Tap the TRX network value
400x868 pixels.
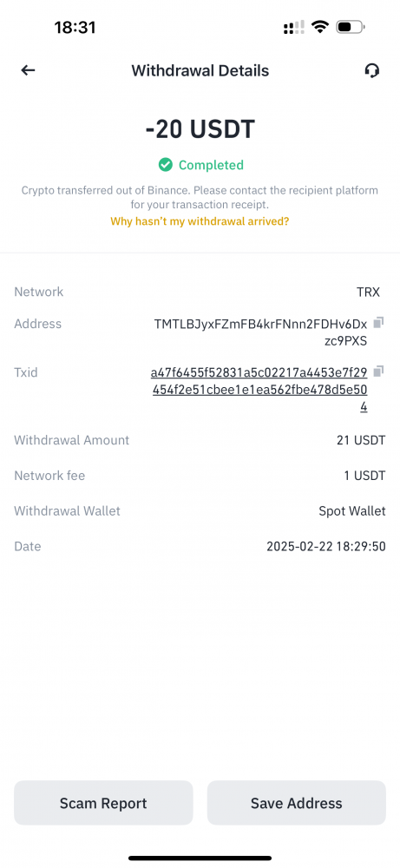[x=369, y=292]
